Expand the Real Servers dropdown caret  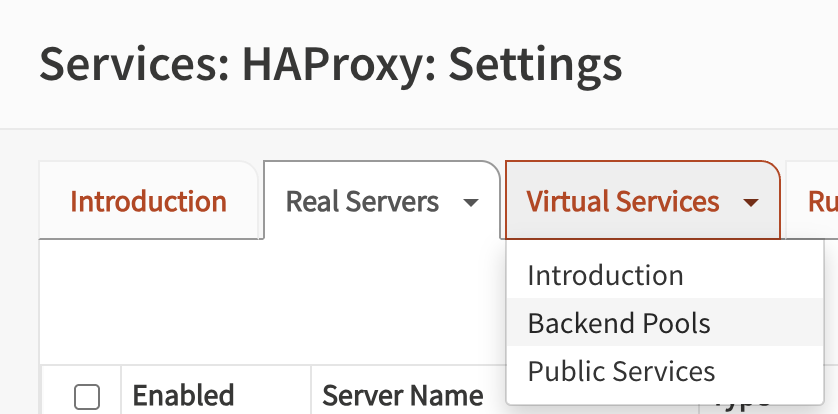pyautogui.click(x=471, y=203)
